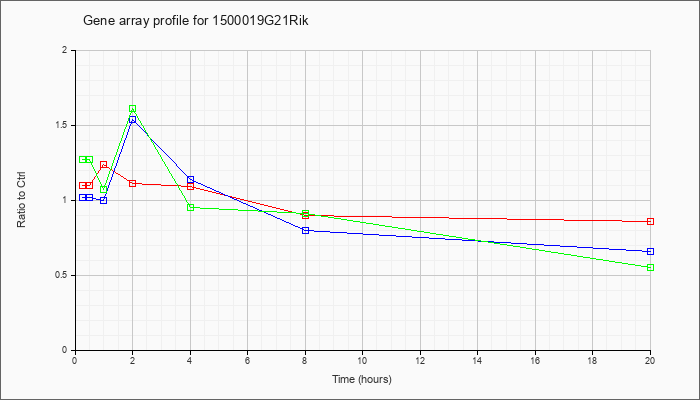Image resolution: width=700 pixels, height=400 pixels.
Task: Select the green marker at 20 hours
Action: point(650,267)
